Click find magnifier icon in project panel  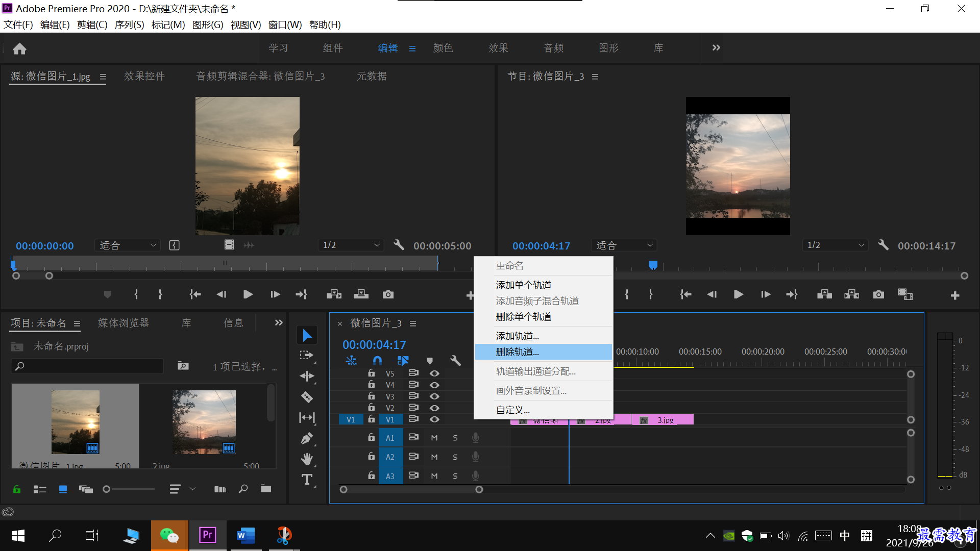point(243,489)
